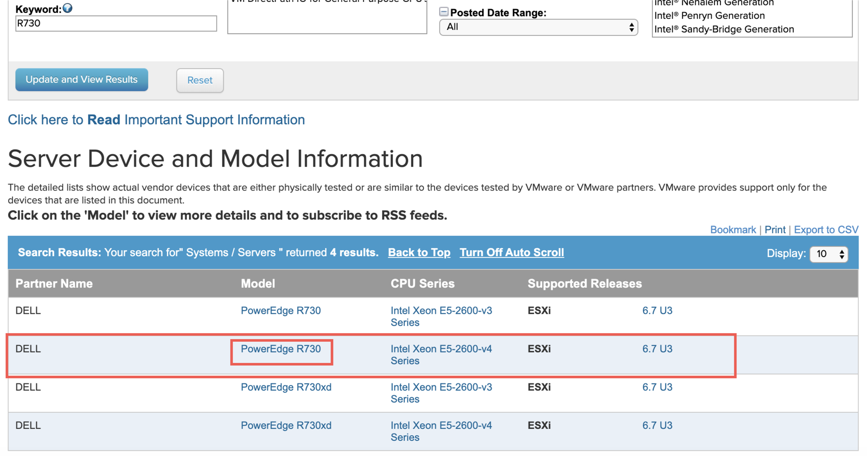Click the Reset button

200,80
